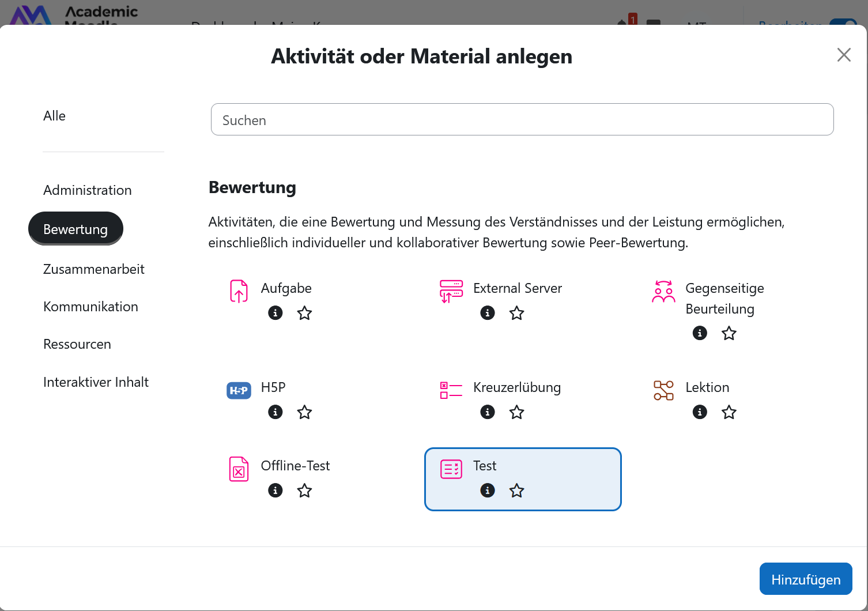Viewport: 868px width, 611px height.
Task: Select the Offline-Test activity icon
Action: click(239, 469)
